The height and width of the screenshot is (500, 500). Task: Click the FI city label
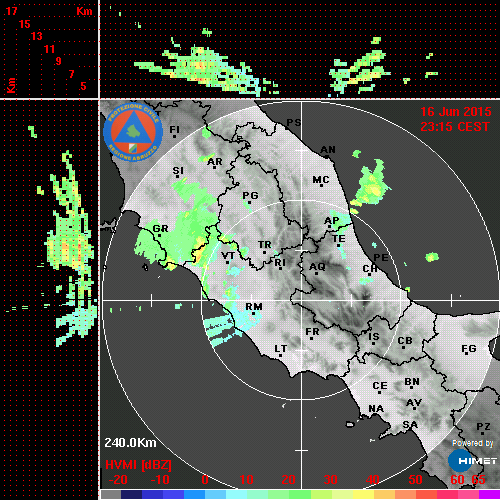(175, 130)
